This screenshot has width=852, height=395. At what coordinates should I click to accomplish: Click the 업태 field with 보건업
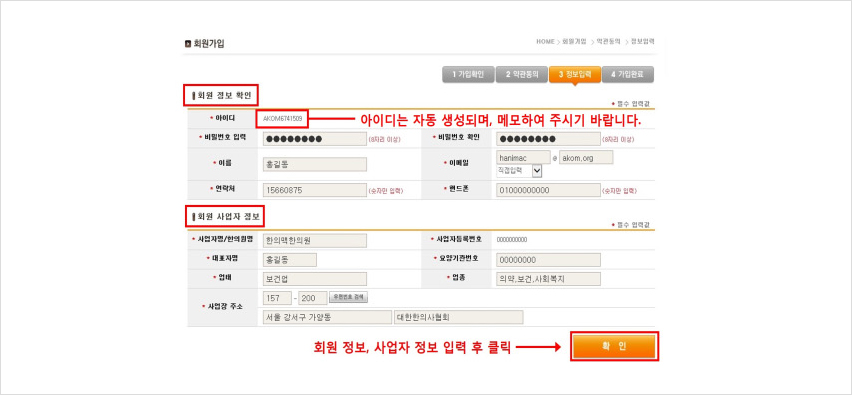click(x=315, y=279)
